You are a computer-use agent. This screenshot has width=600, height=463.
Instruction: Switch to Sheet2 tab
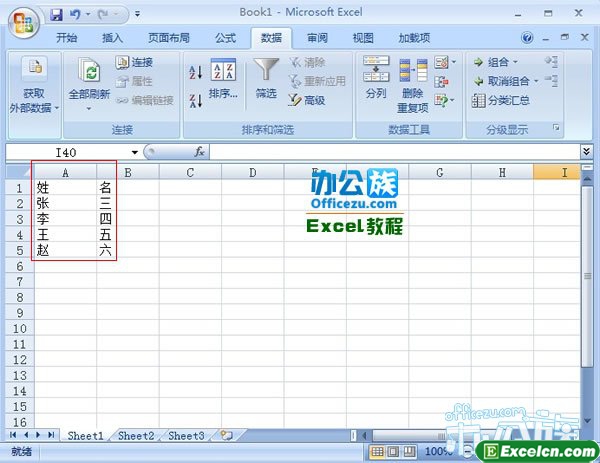[136, 436]
